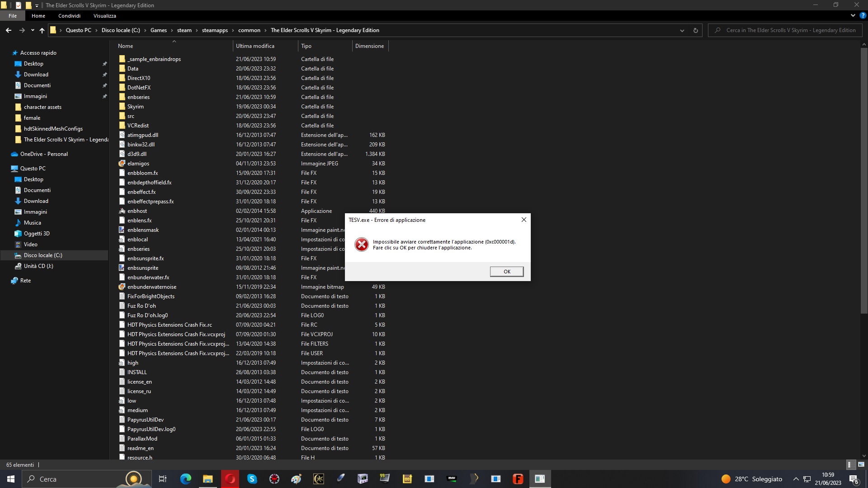Open the taskbar clock and calendar

coord(828,479)
